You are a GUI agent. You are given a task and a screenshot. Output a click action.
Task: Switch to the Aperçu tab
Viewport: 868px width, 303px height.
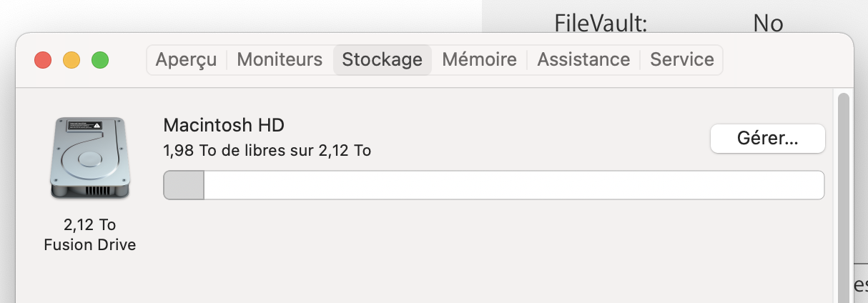click(x=186, y=59)
